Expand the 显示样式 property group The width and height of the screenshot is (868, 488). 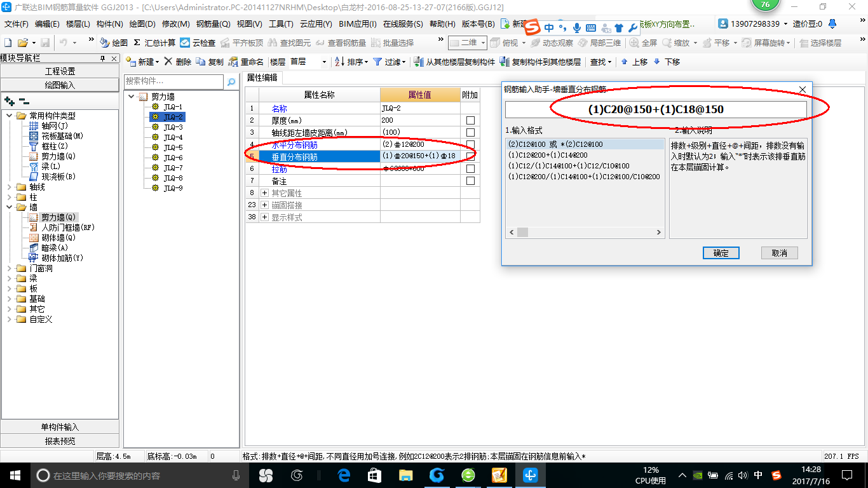[x=265, y=217]
